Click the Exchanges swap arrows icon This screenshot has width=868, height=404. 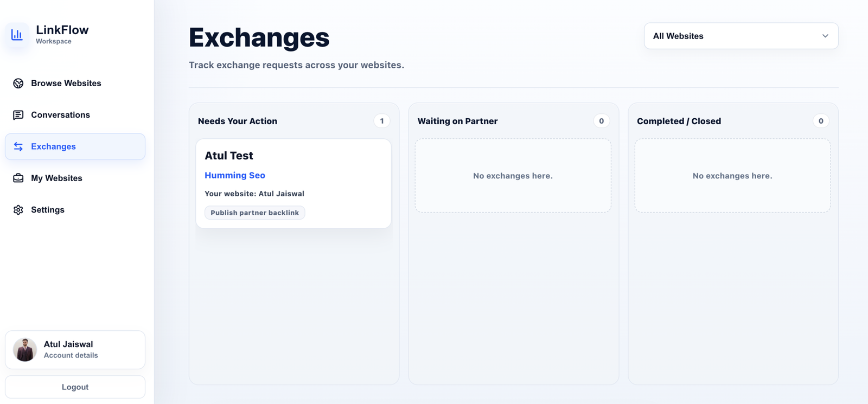18,146
